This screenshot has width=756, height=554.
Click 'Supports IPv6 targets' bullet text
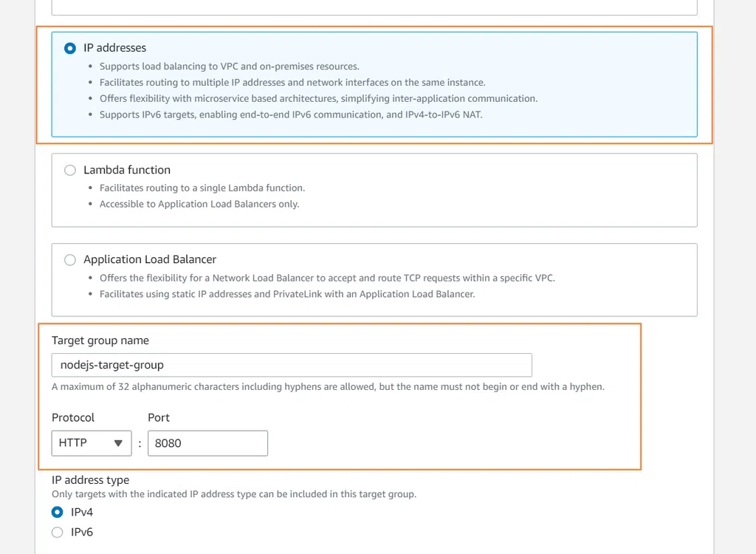coord(291,114)
